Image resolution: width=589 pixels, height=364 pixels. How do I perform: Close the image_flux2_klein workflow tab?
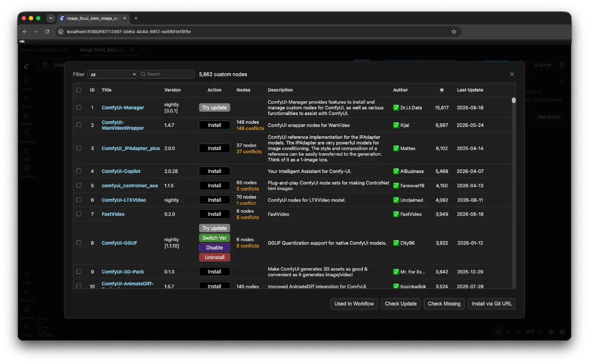(x=132, y=50)
